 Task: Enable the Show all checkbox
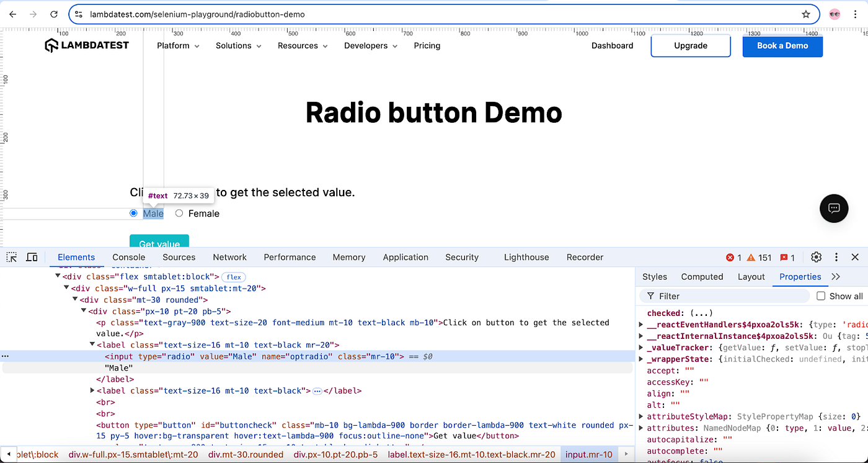(x=821, y=296)
